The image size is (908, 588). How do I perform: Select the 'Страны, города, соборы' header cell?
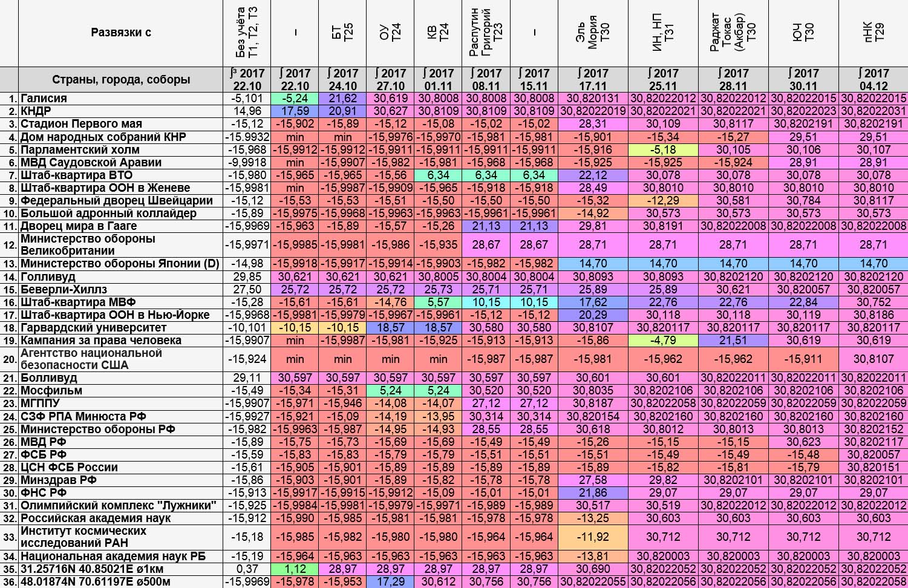coord(120,79)
